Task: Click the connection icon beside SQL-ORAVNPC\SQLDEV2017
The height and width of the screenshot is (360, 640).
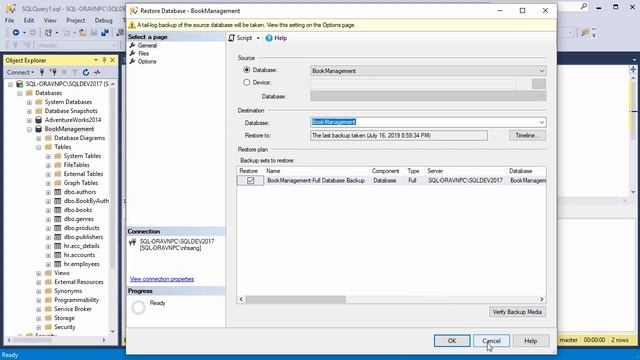Action: pyautogui.click(x=132, y=242)
